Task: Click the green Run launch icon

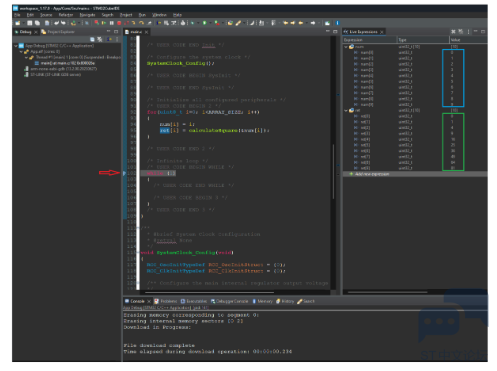Action: coord(205,23)
